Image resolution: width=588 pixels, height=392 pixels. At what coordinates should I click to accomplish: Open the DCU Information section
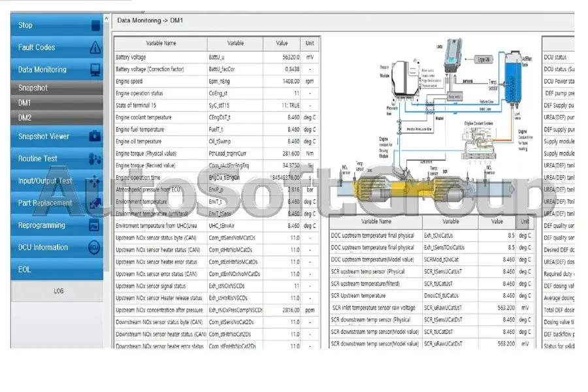click(57, 247)
